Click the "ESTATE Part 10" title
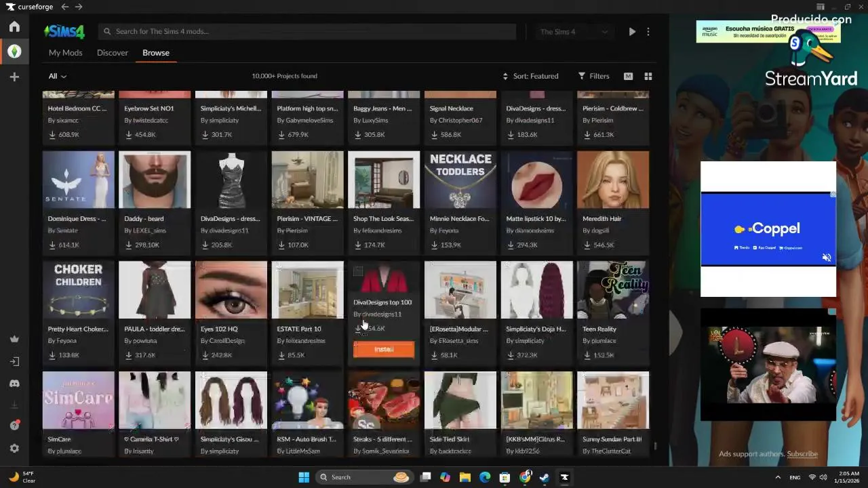Image resolution: width=868 pixels, height=488 pixels. (x=299, y=329)
